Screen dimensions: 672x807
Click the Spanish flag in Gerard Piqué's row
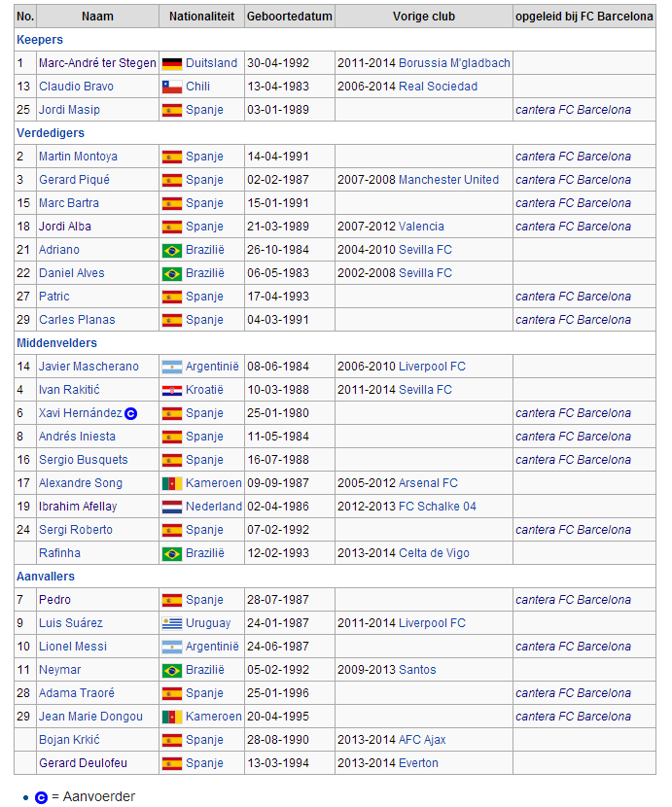pos(172,180)
